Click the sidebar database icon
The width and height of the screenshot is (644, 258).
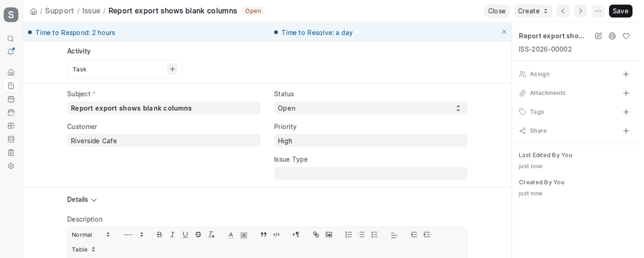click(x=11, y=139)
